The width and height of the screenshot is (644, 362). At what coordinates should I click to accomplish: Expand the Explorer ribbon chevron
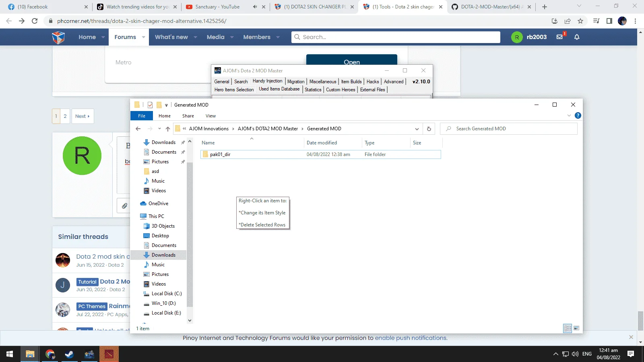tap(569, 115)
